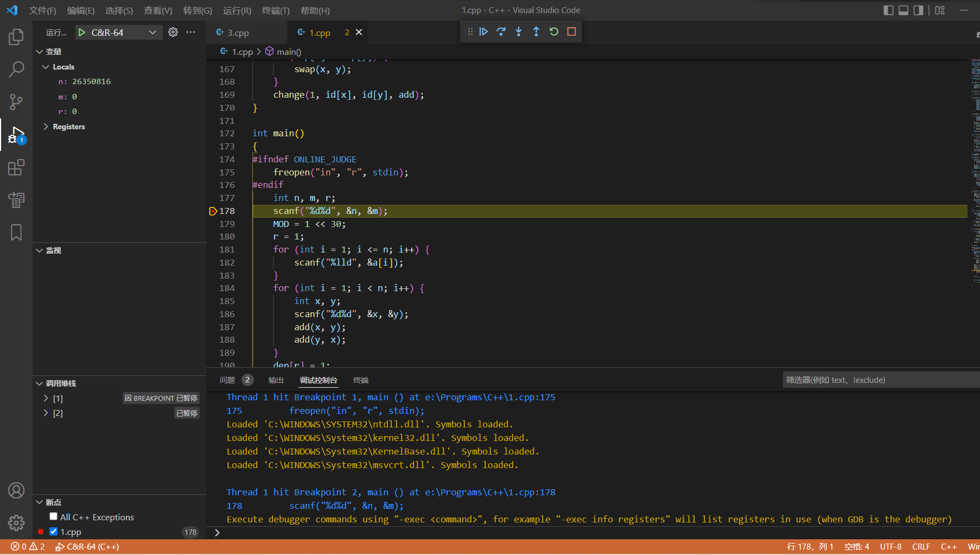
Task: Step over in the debug toolbar
Action: tap(501, 31)
